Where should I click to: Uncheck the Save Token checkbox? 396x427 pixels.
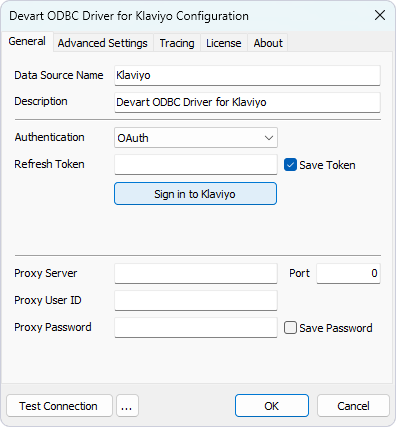pyautogui.click(x=290, y=165)
